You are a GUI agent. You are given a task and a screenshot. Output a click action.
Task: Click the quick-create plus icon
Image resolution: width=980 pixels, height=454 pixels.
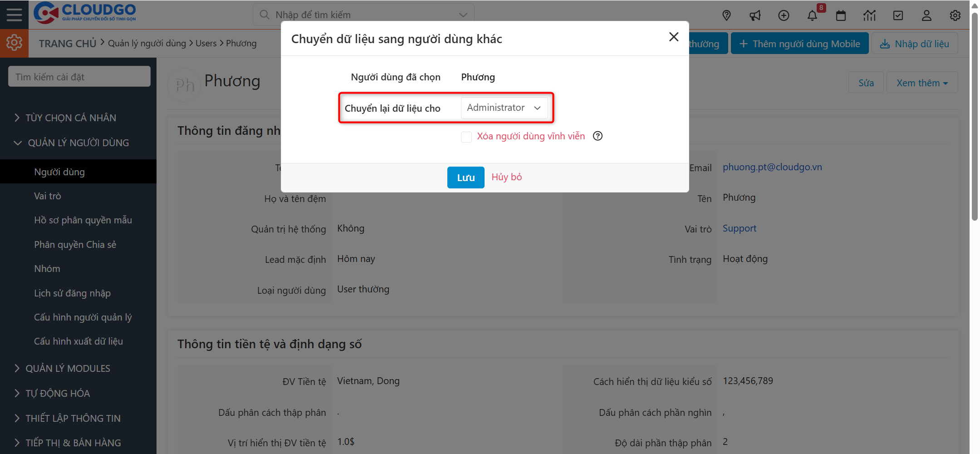click(784, 15)
